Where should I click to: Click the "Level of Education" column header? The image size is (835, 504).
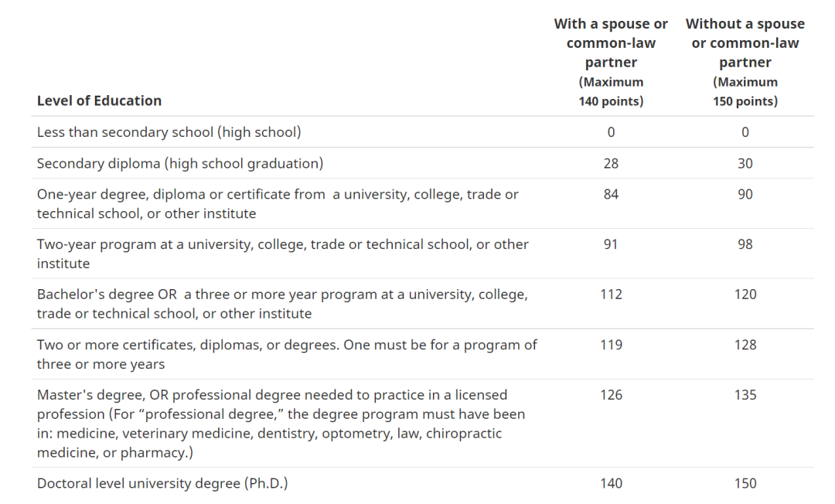(99, 100)
